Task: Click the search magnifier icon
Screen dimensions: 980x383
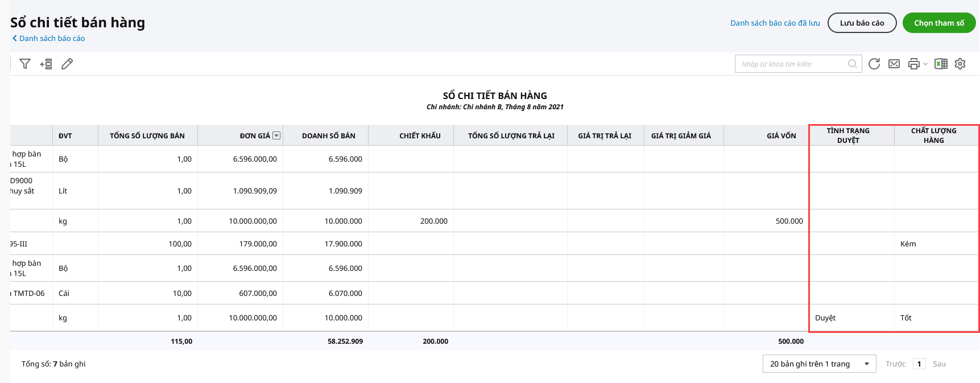Action: pyautogui.click(x=852, y=64)
